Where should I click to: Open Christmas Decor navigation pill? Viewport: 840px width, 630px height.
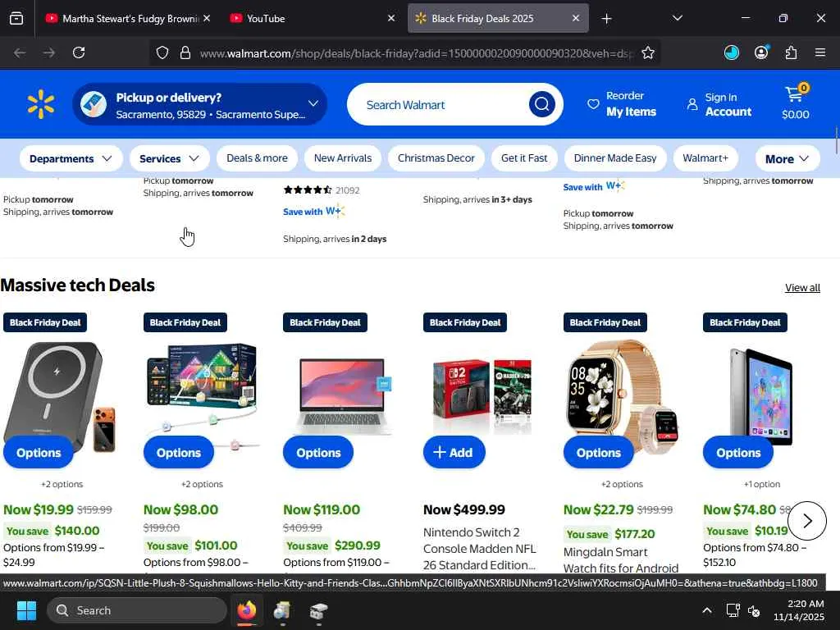tap(436, 158)
